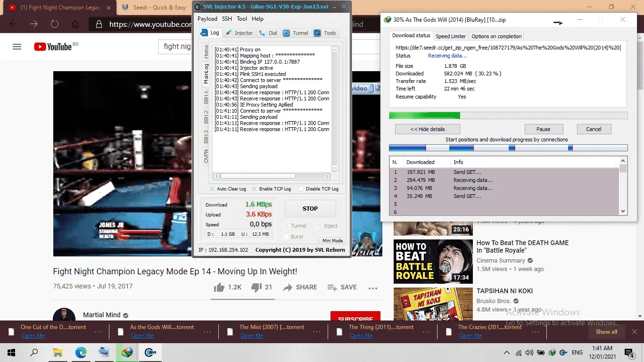Collapse IDM details with Hide details
This screenshot has width=644, height=362.
428,129
